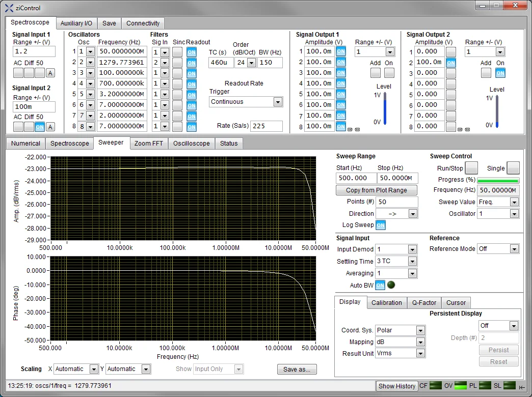Image resolution: width=532 pixels, height=397 pixels.
Task: Click the OV status indicator
Action: point(461,386)
